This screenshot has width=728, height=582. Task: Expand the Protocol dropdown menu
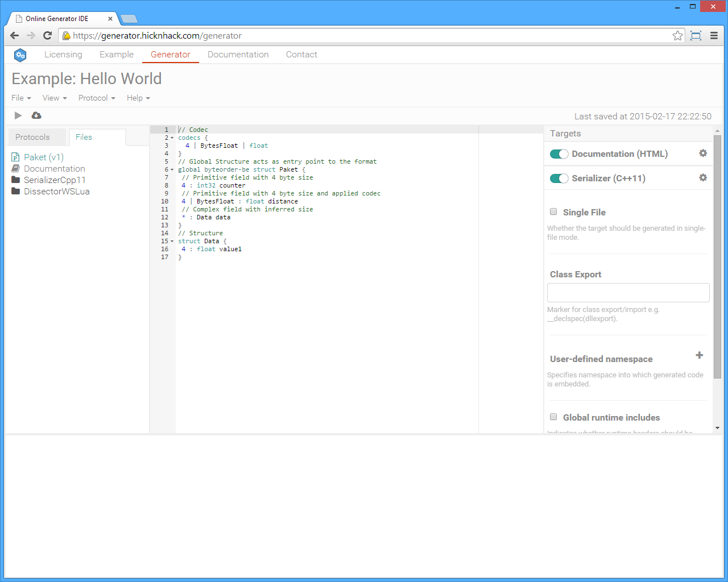click(x=97, y=98)
